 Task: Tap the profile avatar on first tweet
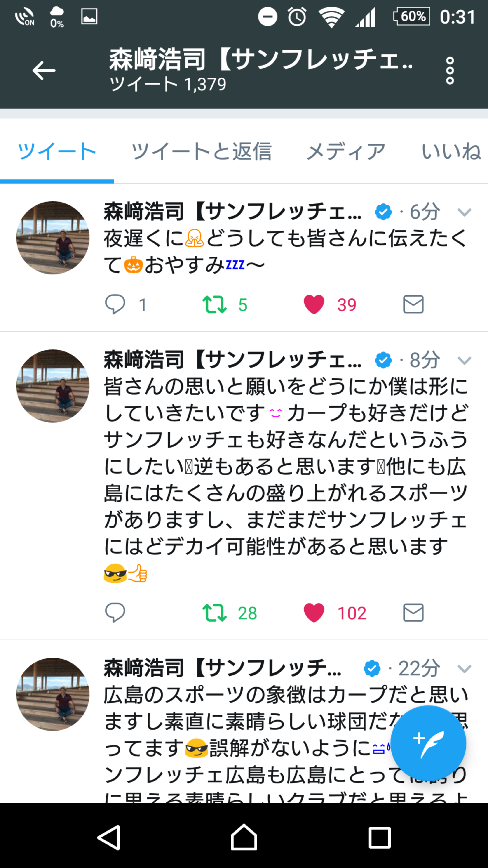[53, 238]
